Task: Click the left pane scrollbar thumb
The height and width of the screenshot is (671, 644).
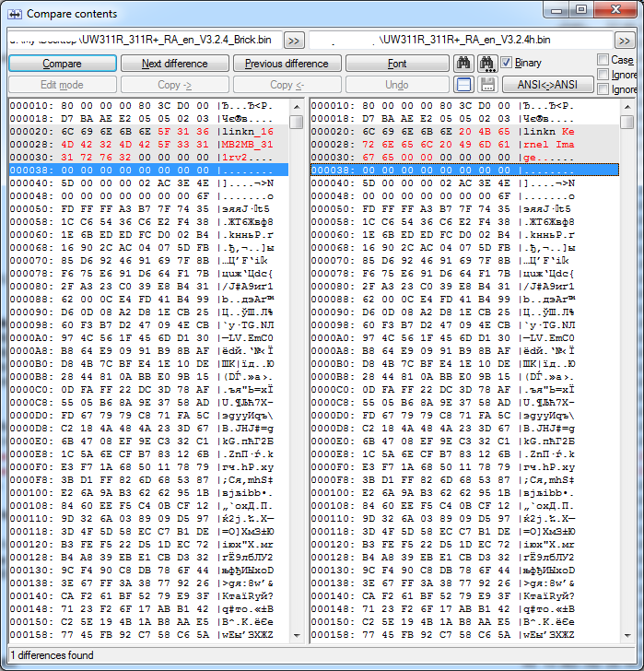Action: pyautogui.click(x=296, y=122)
